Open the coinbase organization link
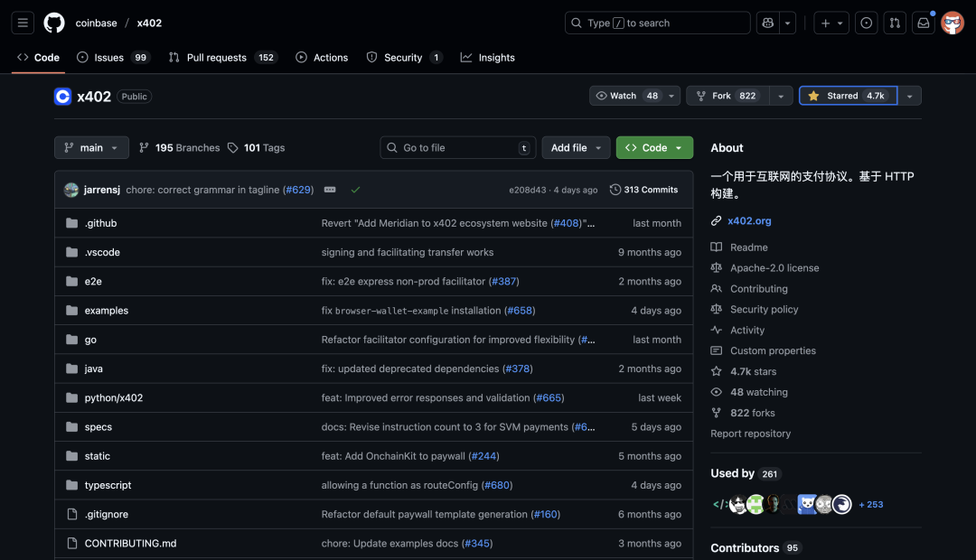976x560 pixels. point(96,23)
